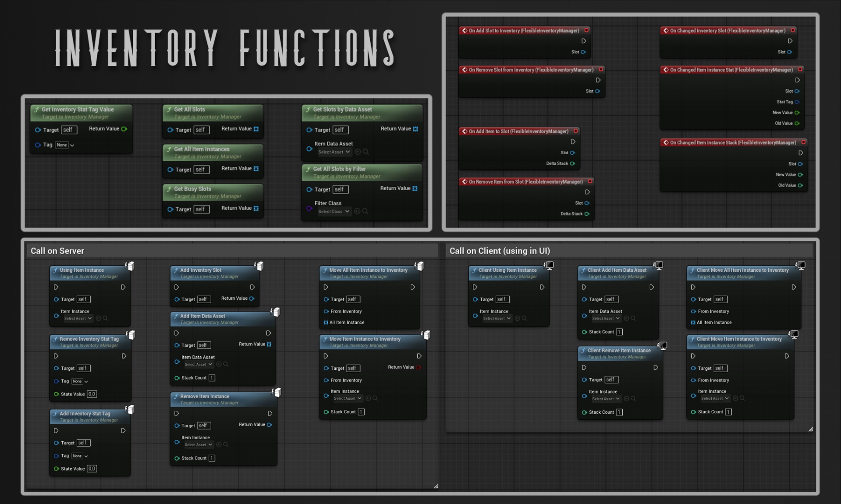841x504 pixels.
Task: Click browse magnifier icon next to Item Data Asset in Get Slots by Data Asset
Action: tap(366, 152)
